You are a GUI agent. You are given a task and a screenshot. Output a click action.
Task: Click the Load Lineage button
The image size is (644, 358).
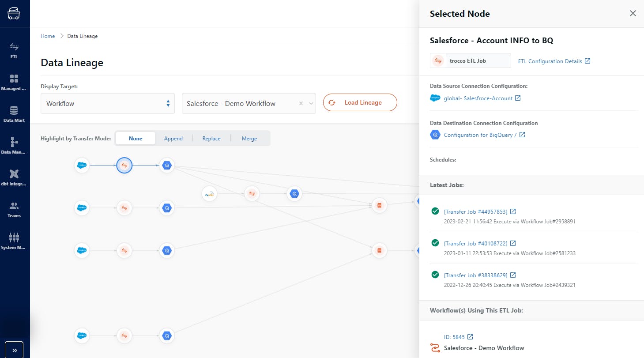click(x=360, y=102)
